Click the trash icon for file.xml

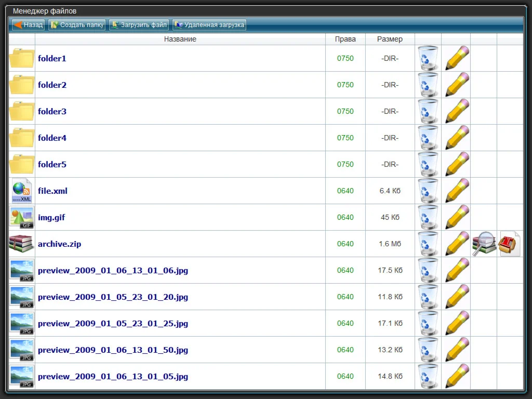[x=428, y=191]
